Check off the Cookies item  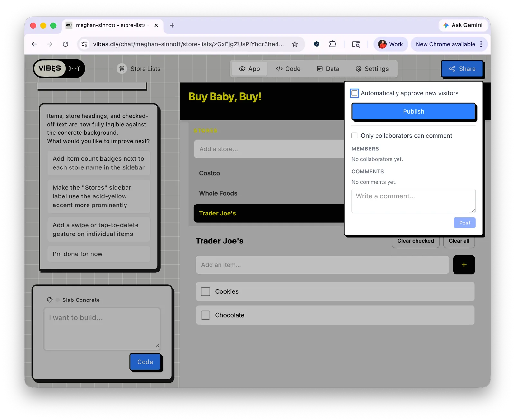(205, 291)
